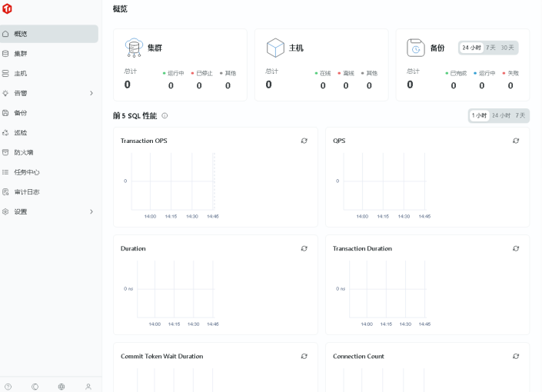Expand the 告警 (Alerts) submenu chevron

pyautogui.click(x=91, y=93)
